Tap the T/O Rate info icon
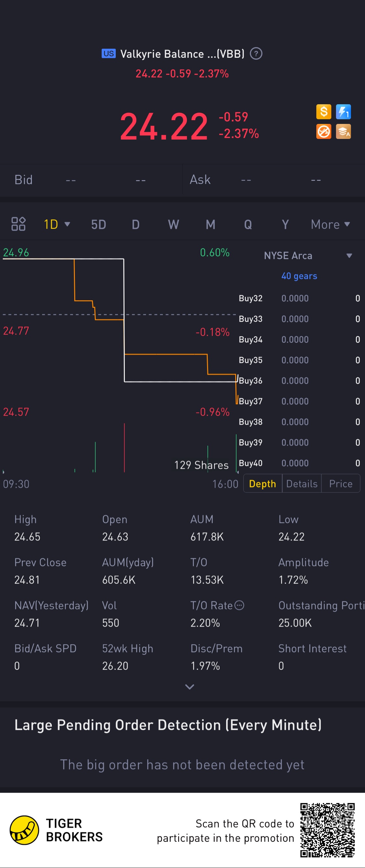 (x=239, y=605)
